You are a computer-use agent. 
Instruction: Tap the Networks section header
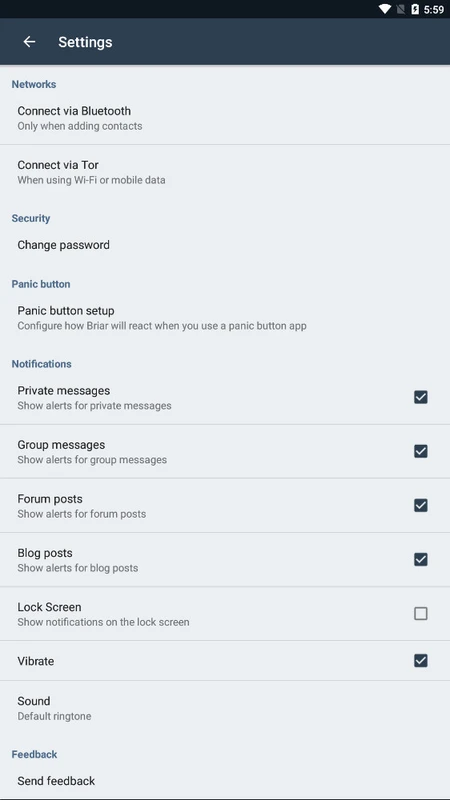[34, 84]
